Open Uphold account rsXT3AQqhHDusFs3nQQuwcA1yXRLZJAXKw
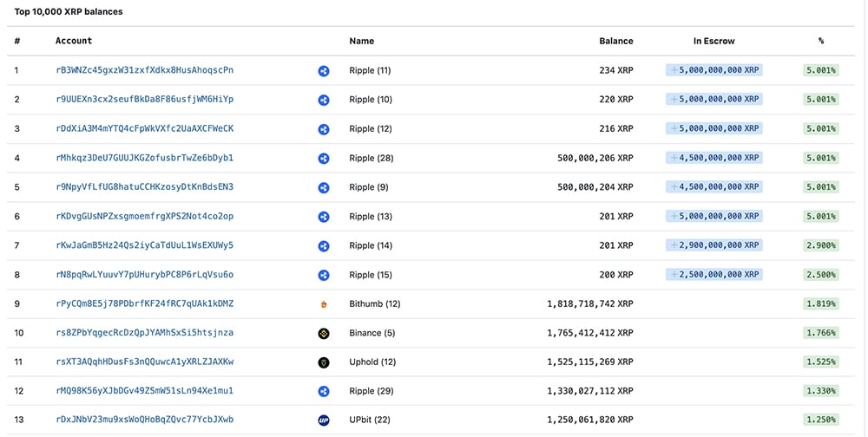The image size is (868, 437). (x=144, y=362)
